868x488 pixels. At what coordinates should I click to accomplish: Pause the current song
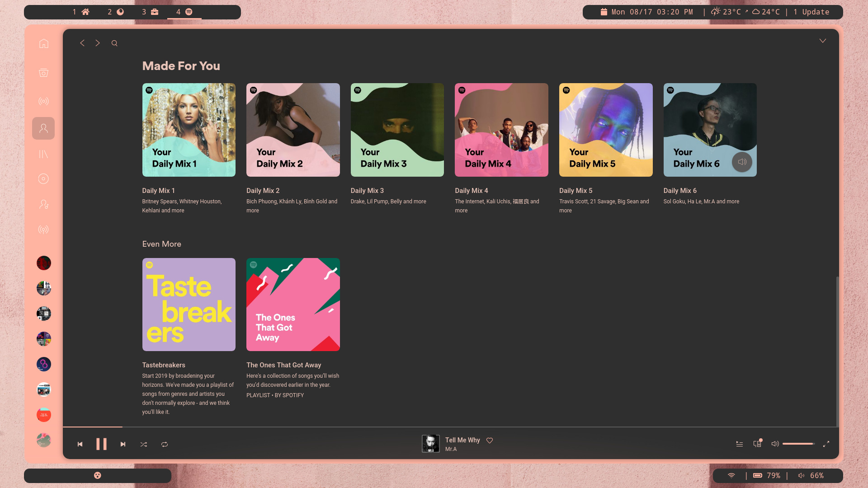coord(102,444)
